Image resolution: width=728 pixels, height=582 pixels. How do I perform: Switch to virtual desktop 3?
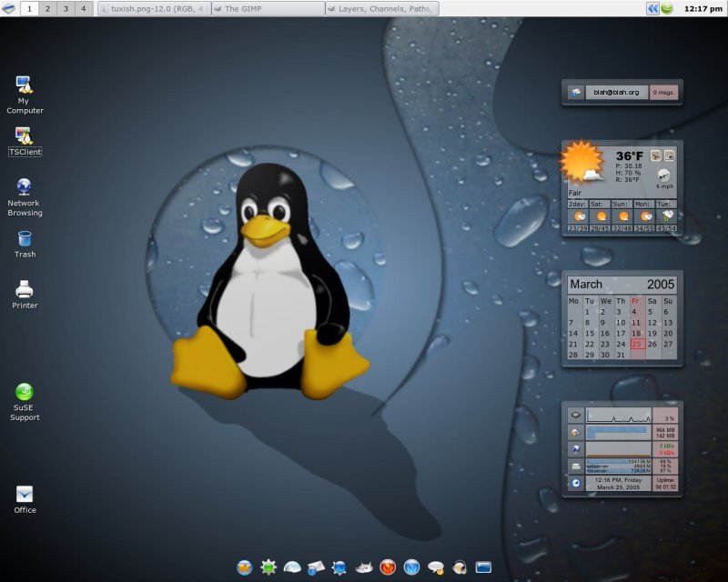click(x=66, y=8)
